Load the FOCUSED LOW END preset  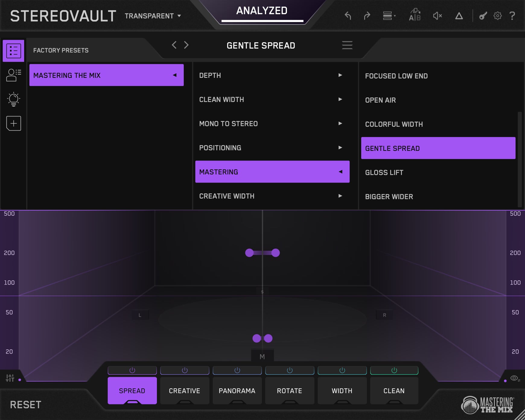438,76
